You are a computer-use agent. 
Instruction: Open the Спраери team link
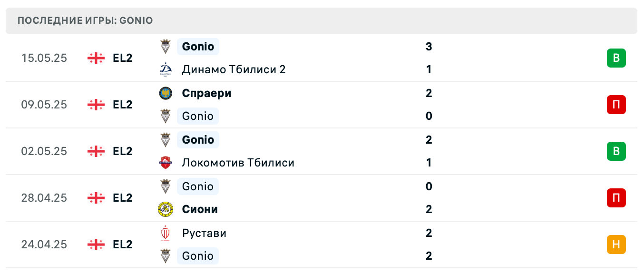point(206,93)
